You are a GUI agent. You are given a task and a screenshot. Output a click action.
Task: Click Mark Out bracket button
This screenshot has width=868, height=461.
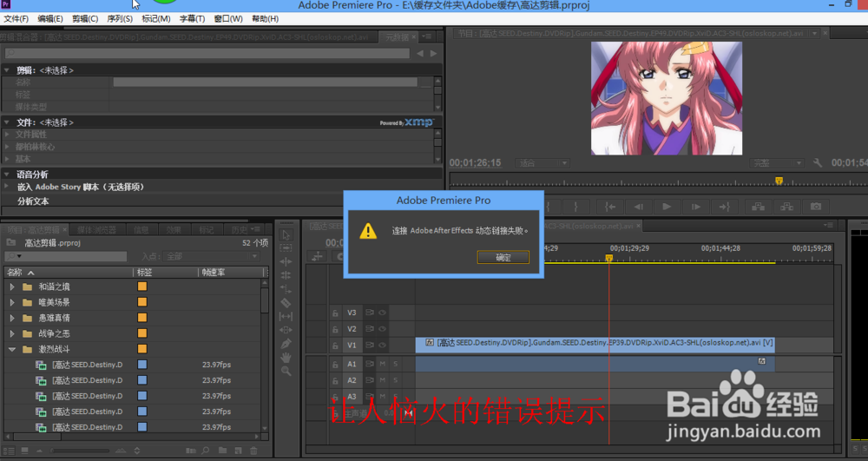click(x=575, y=207)
